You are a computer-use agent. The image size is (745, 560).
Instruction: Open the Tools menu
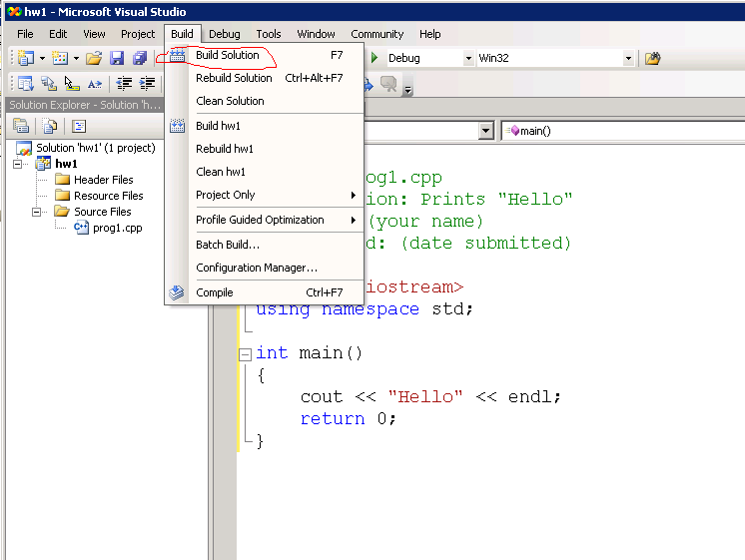[x=269, y=34]
